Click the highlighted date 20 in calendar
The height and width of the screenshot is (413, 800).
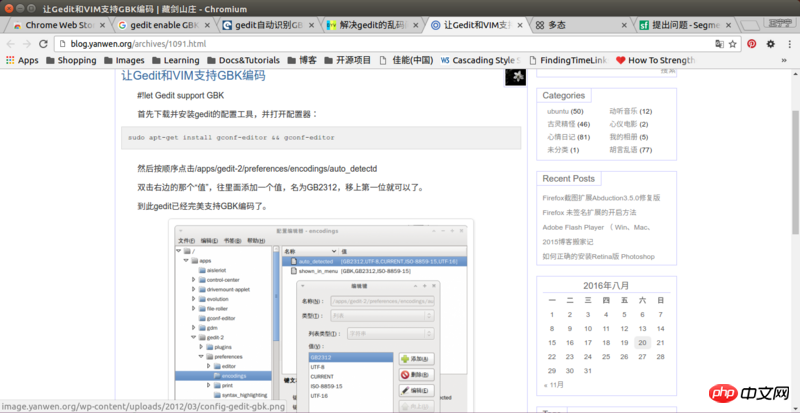coord(642,343)
